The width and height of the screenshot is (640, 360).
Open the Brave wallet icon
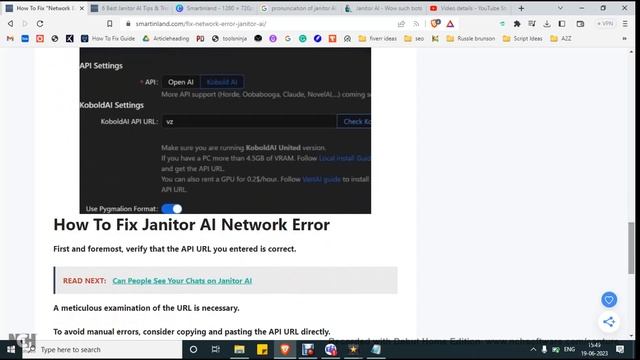coord(580,24)
